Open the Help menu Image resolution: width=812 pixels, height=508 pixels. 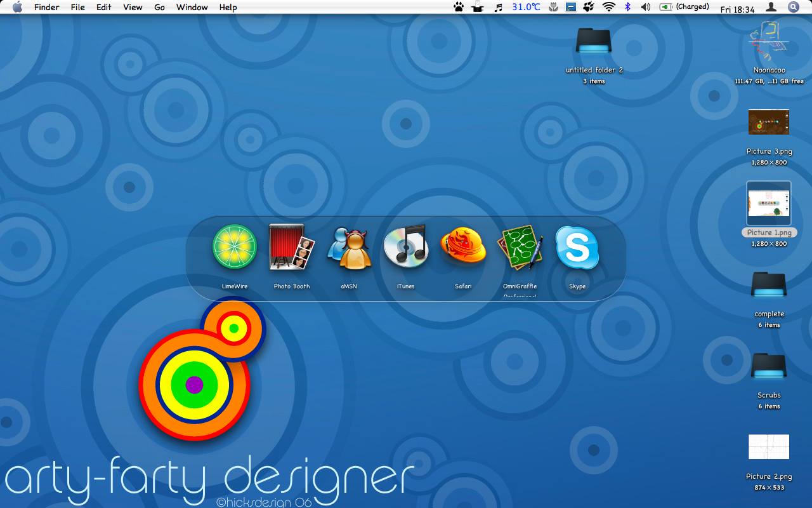pyautogui.click(x=228, y=7)
